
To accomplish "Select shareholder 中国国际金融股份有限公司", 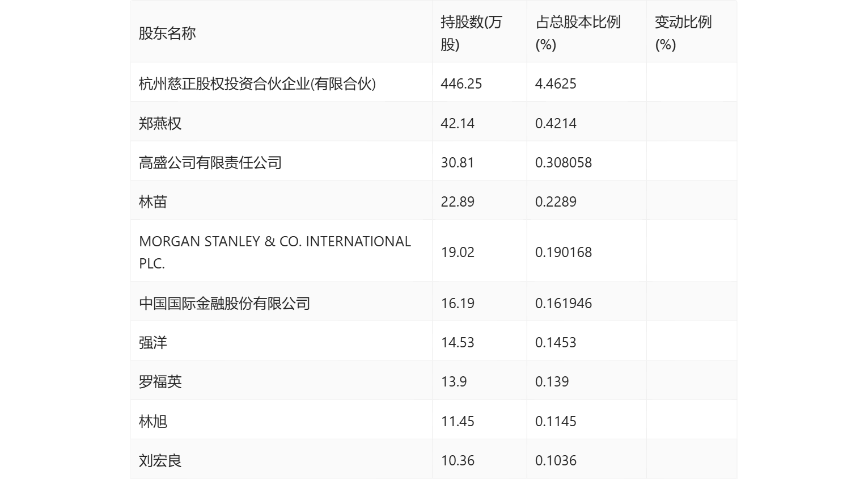I will tap(226, 302).
